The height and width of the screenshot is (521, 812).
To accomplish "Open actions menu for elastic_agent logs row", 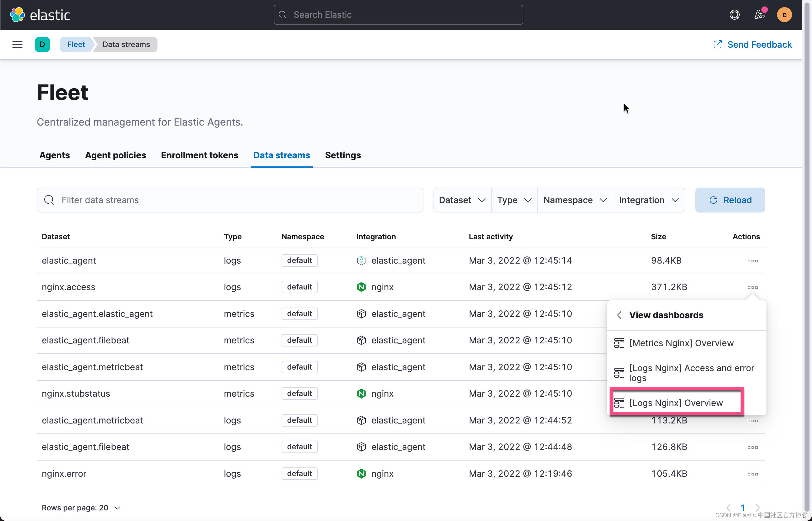I will pyautogui.click(x=752, y=261).
